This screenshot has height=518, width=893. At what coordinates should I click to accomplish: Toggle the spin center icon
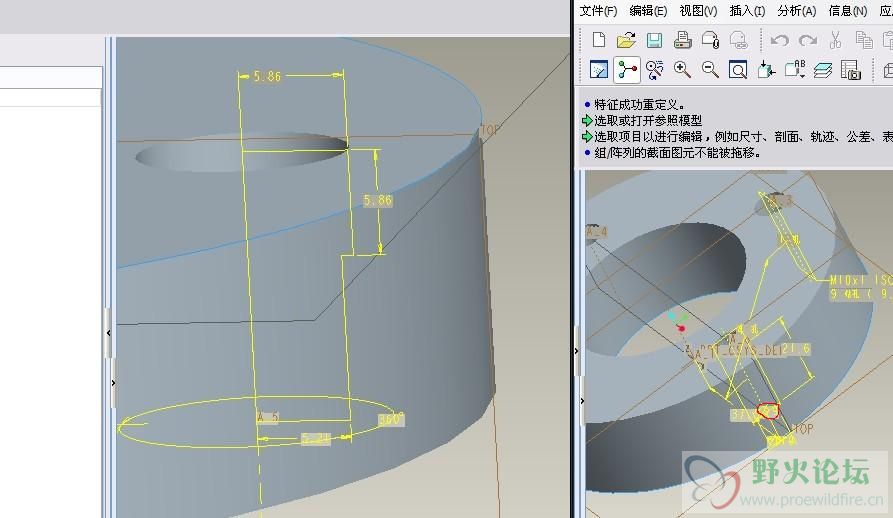pyautogui.click(x=626, y=70)
